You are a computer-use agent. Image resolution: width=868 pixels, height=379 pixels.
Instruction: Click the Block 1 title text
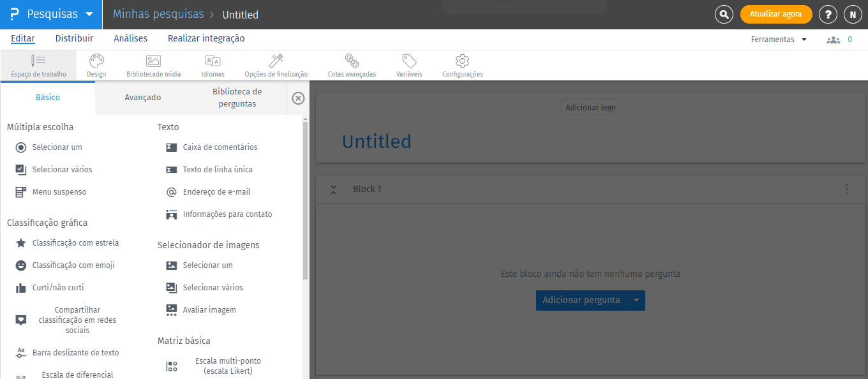[x=367, y=189]
